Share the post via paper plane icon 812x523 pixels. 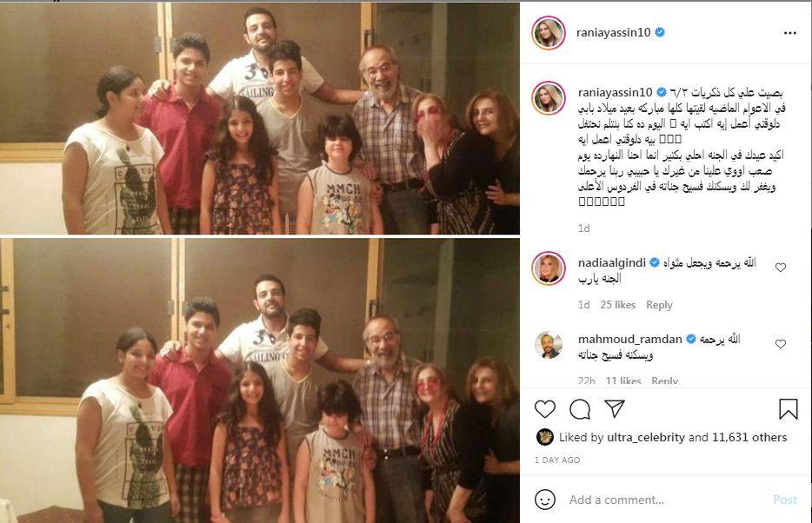point(614,408)
